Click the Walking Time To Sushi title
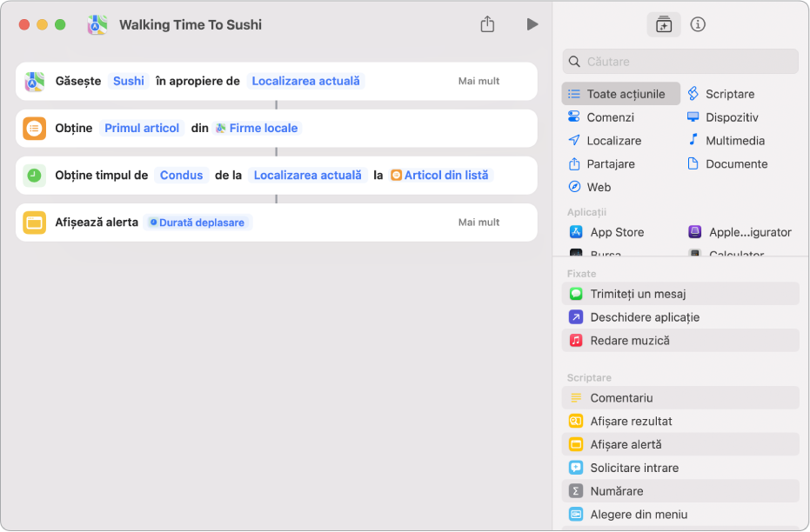The height and width of the screenshot is (532, 810). (x=191, y=24)
